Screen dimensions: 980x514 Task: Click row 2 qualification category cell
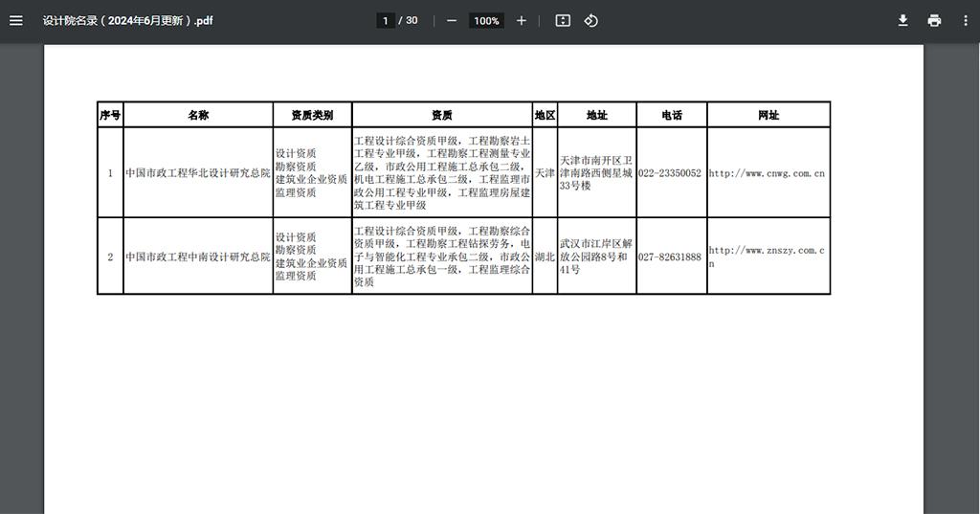point(313,257)
